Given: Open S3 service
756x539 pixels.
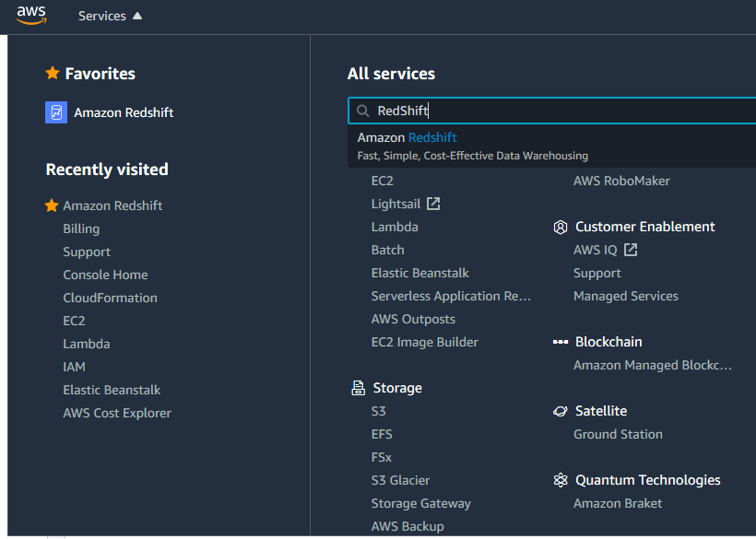Looking at the screenshot, I should tap(379, 411).
